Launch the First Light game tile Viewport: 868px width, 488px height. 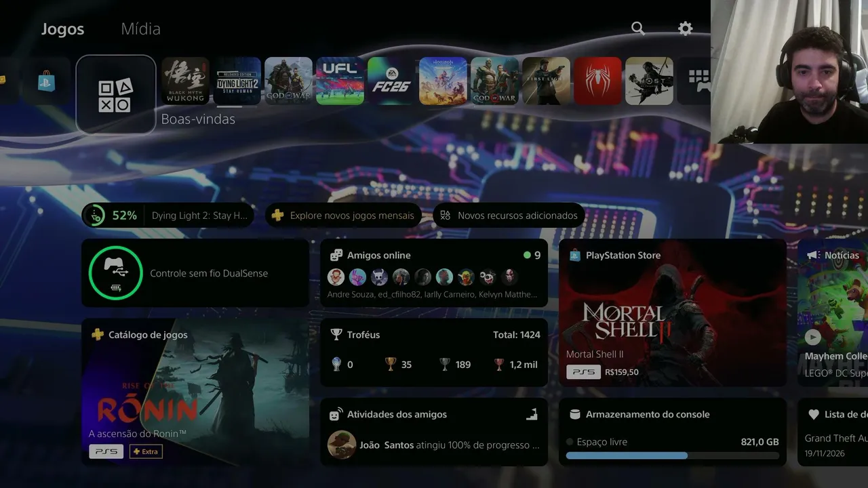pos(546,81)
